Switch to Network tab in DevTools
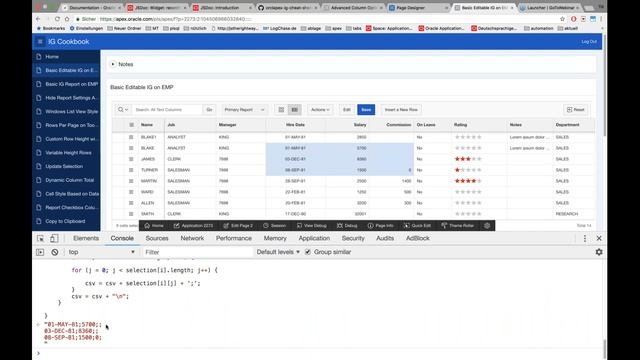Image resolution: width=640 pixels, height=360 pixels. [192, 238]
